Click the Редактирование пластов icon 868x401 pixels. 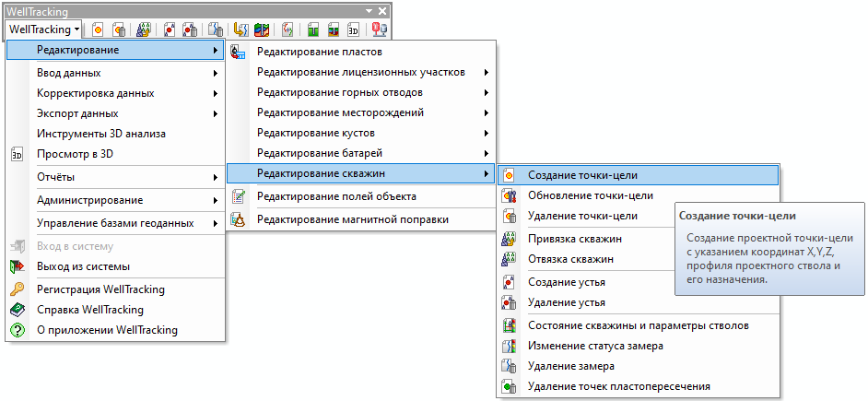point(239,53)
